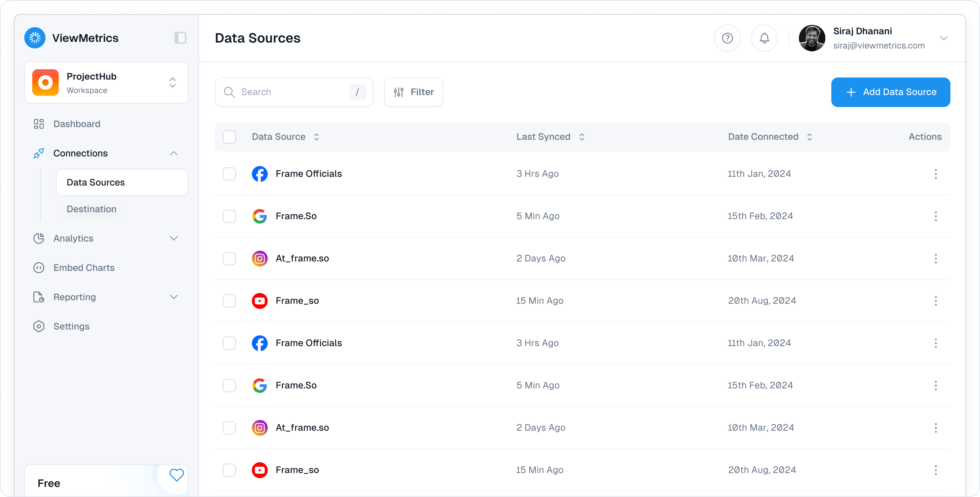
Task: Open three-dot menu for first Frame Officials row
Action: tap(935, 174)
